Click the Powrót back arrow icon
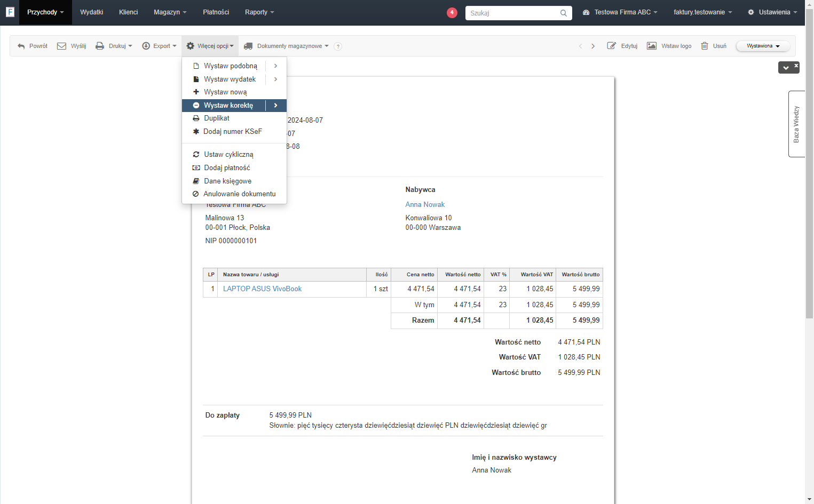The height and width of the screenshot is (504, 814). pyautogui.click(x=21, y=46)
